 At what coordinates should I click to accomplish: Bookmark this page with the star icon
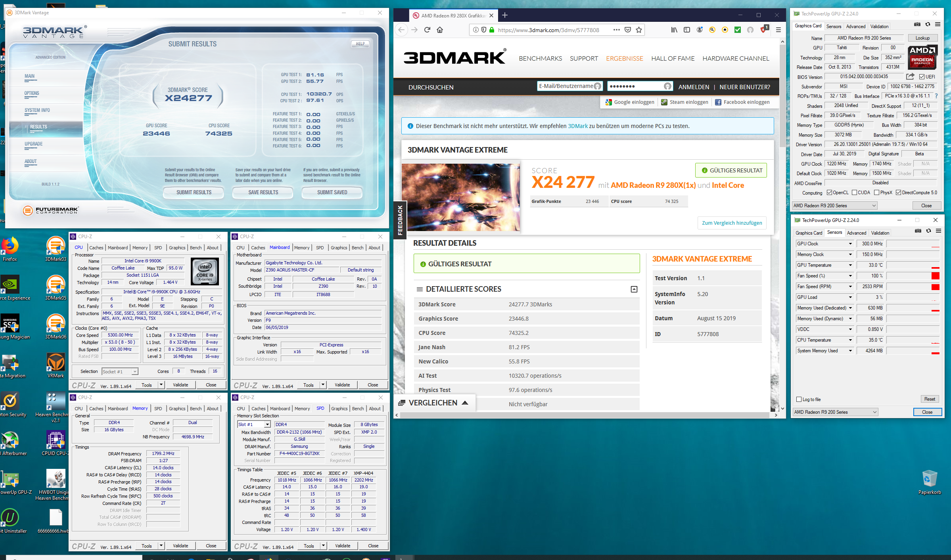[639, 30]
